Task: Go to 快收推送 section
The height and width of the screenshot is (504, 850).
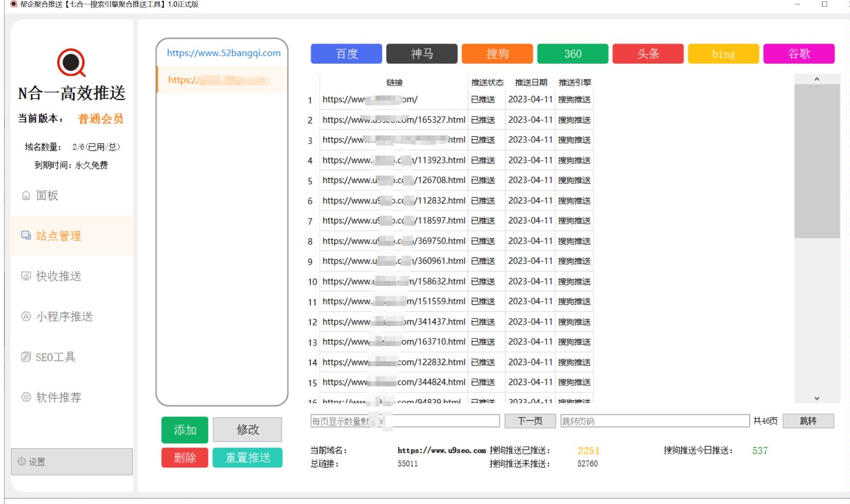Action: pyautogui.click(x=72, y=276)
